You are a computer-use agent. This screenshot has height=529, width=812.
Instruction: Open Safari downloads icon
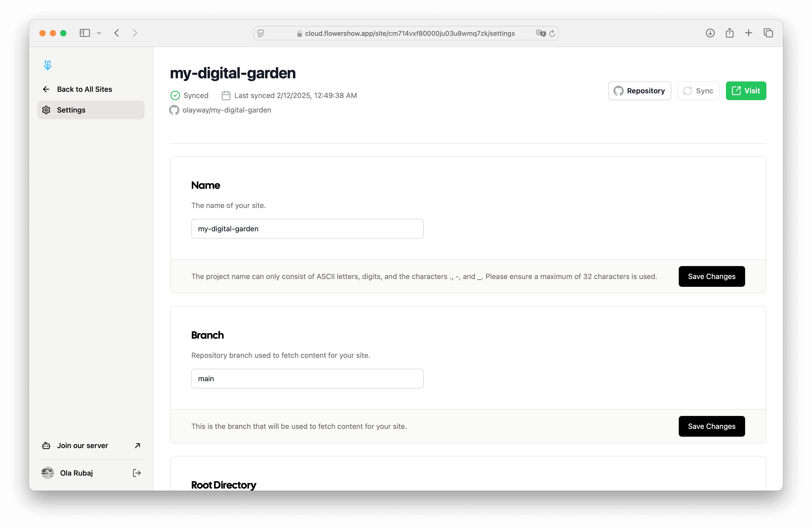coord(710,33)
